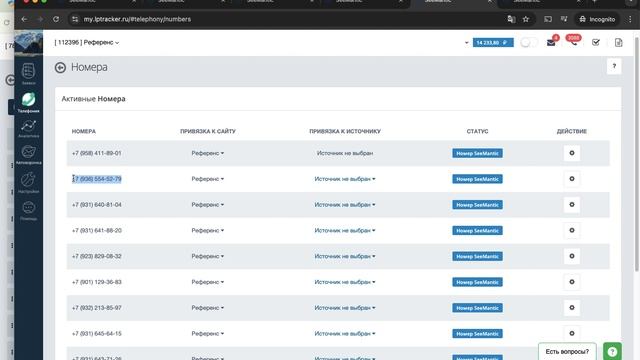The width and height of the screenshot is (640, 360).
Task: Open the Заявки section in sidebar
Action: [x=29, y=74]
